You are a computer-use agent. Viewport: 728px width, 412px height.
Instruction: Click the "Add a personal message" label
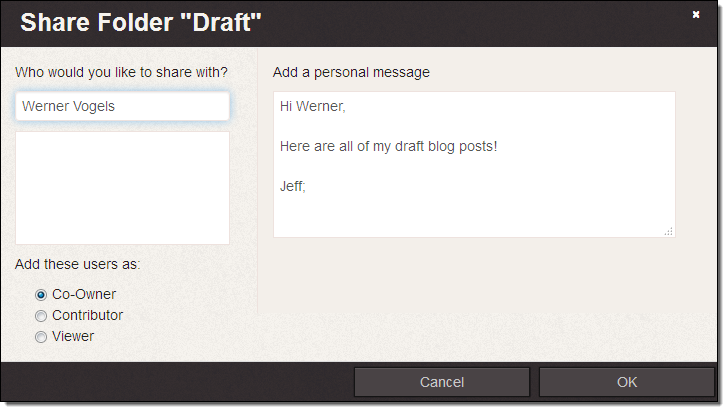[x=351, y=73]
